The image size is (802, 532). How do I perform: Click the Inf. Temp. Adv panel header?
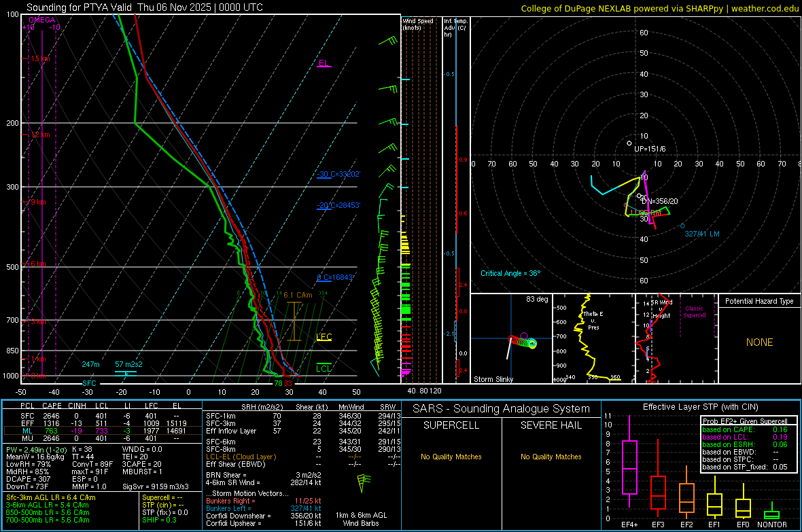[455, 28]
